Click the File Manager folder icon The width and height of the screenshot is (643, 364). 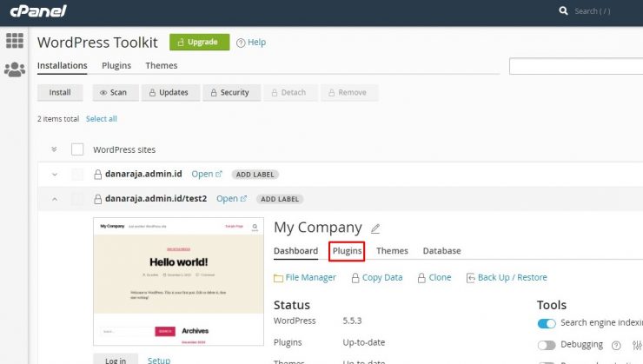coord(278,278)
